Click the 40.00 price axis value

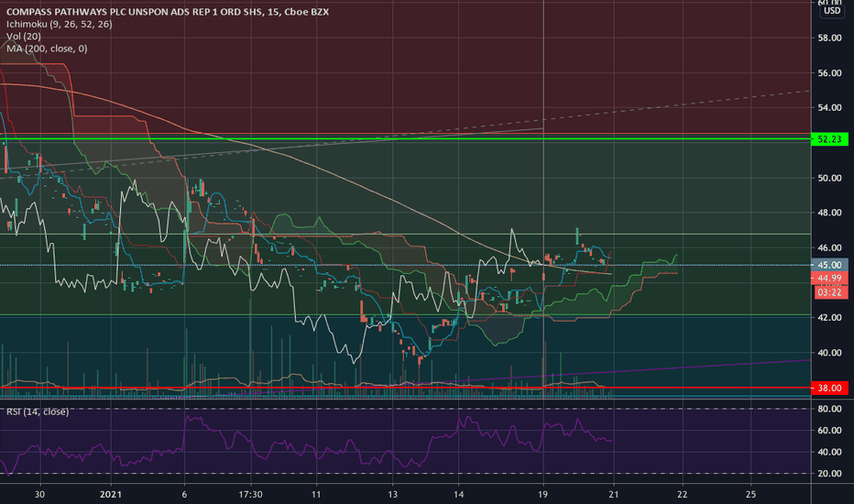(x=829, y=353)
